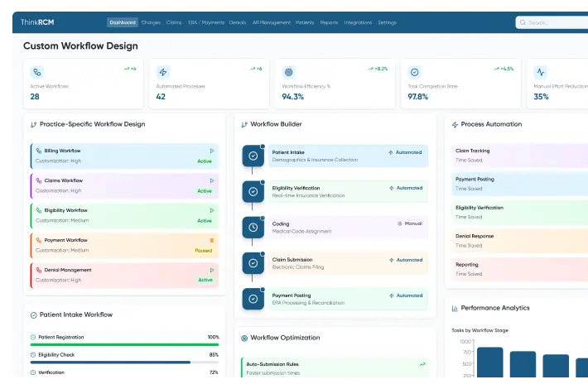Click the Claims Workflow link icon
This screenshot has width=588, height=389.
[39, 180]
